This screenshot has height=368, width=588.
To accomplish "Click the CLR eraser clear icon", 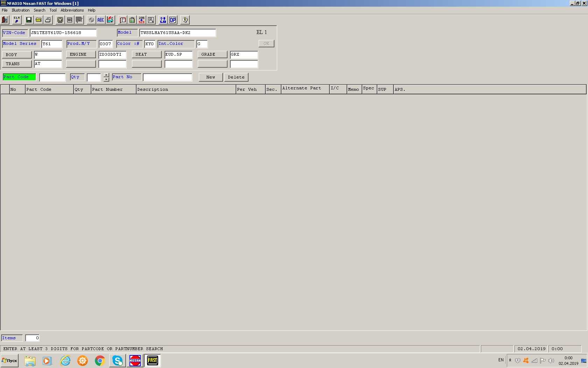I will 17,20.
